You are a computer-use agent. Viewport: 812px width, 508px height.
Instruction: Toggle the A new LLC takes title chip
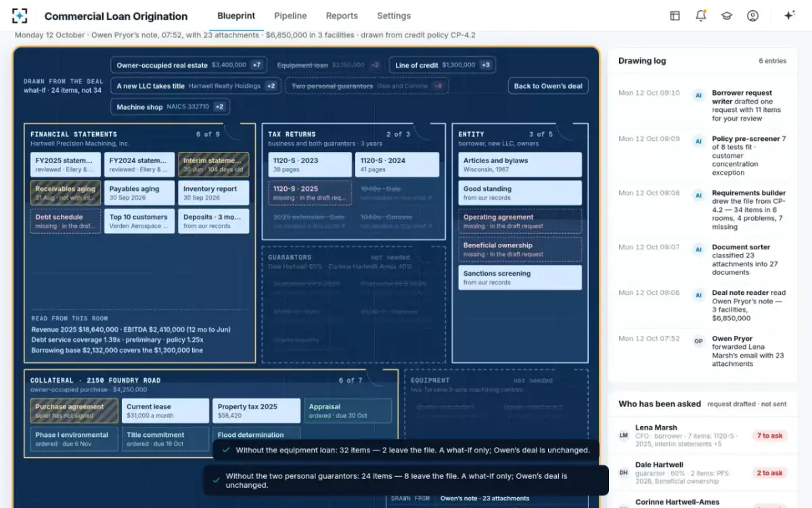click(196, 86)
